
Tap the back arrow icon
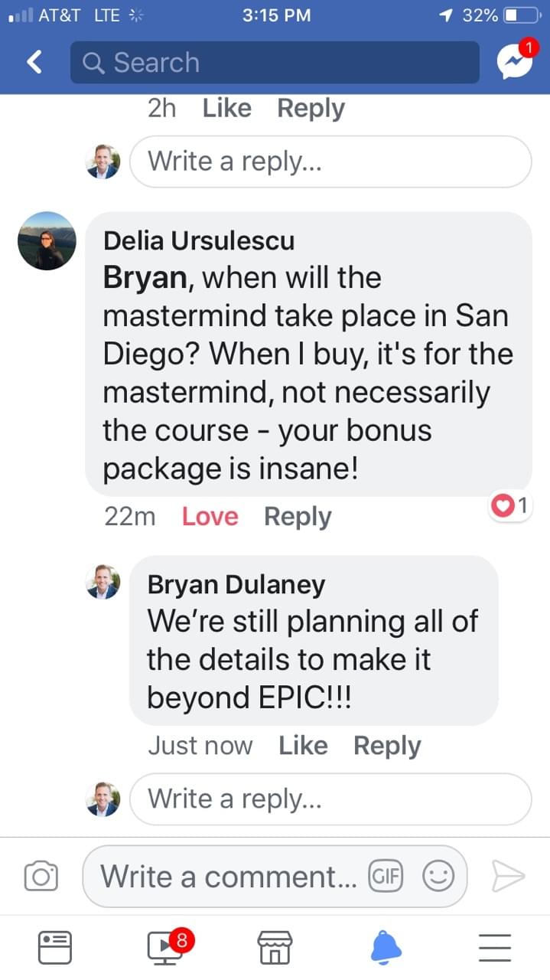click(34, 62)
